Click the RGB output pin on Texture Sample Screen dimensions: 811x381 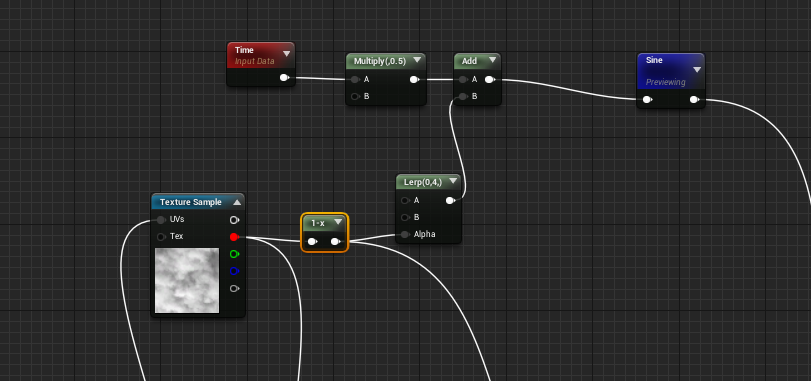pyautogui.click(x=234, y=220)
